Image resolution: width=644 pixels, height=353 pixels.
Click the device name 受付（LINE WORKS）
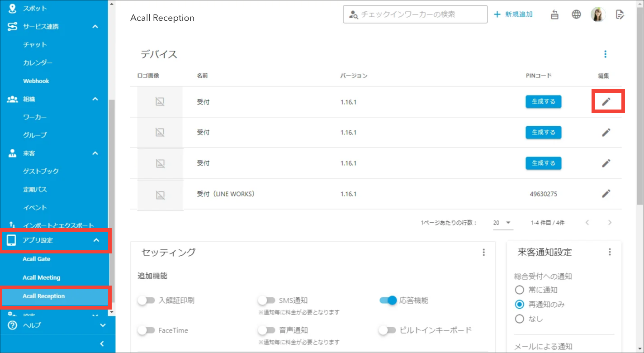point(226,194)
